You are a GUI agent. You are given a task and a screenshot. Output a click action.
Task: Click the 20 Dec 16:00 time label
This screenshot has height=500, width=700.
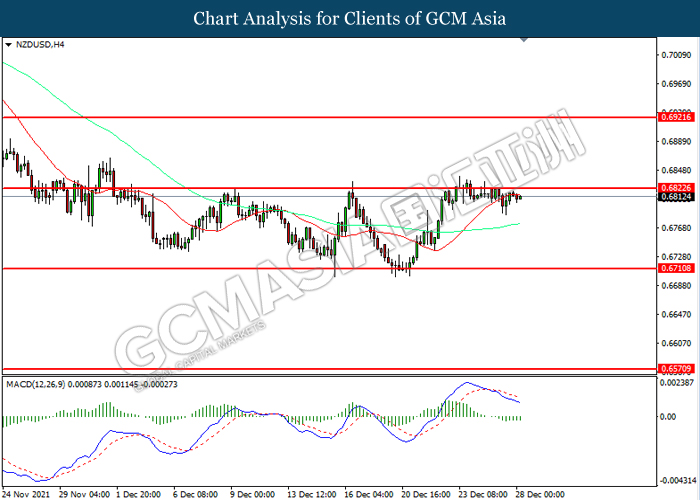(426, 494)
